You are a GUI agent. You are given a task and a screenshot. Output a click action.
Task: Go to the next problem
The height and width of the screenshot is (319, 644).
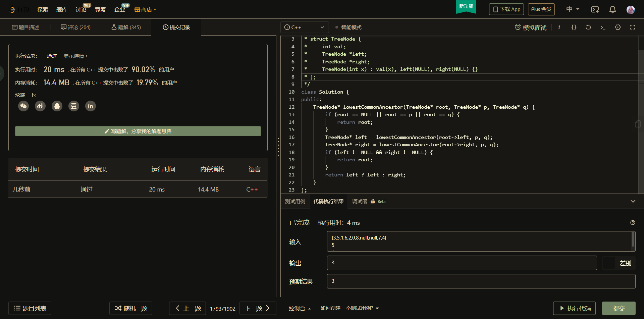tap(258, 308)
